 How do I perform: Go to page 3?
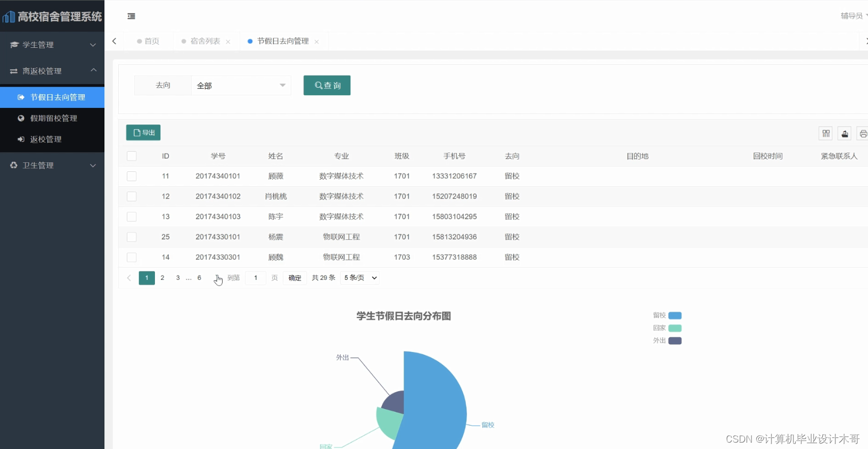(178, 278)
